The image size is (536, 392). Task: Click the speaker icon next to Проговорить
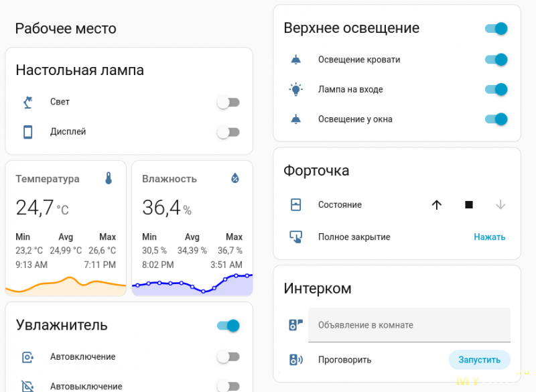tap(295, 360)
